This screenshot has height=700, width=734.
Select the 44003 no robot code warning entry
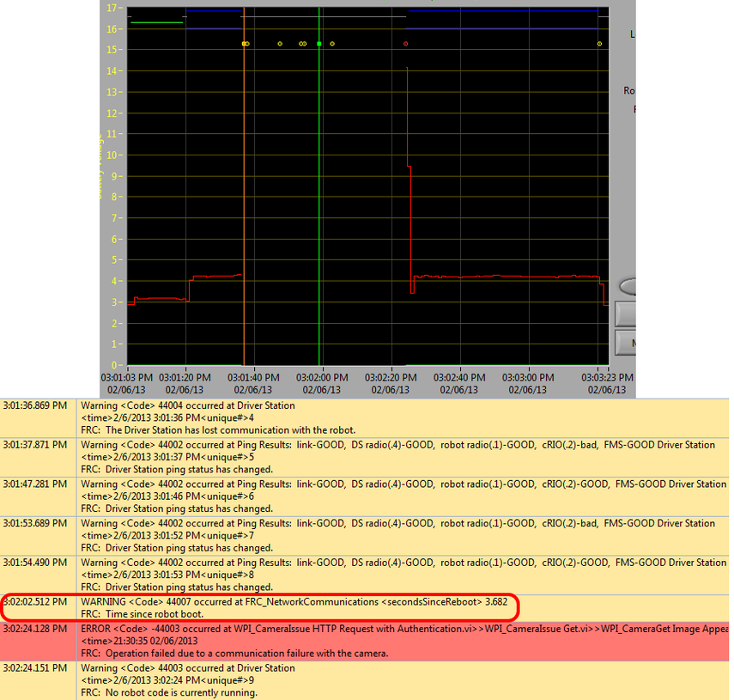pos(343,679)
